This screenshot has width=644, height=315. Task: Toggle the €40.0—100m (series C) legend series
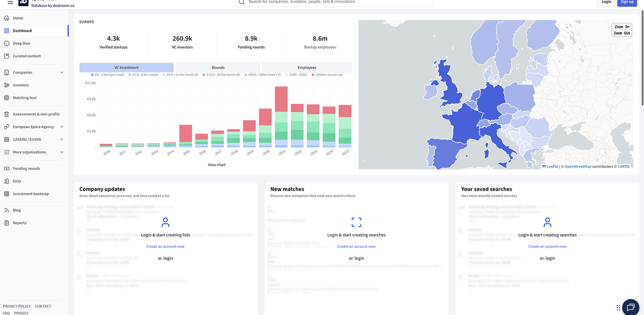(x=264, y=75)
